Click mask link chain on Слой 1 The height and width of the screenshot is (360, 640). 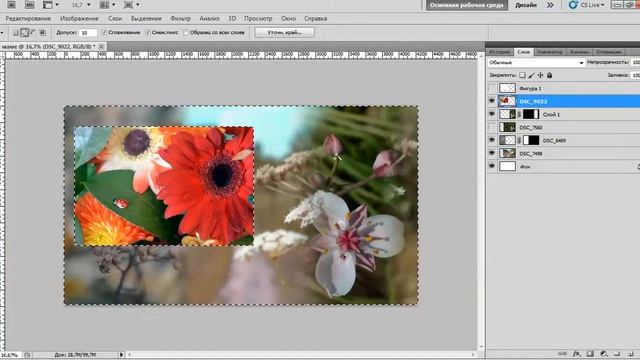pos(519,115)
